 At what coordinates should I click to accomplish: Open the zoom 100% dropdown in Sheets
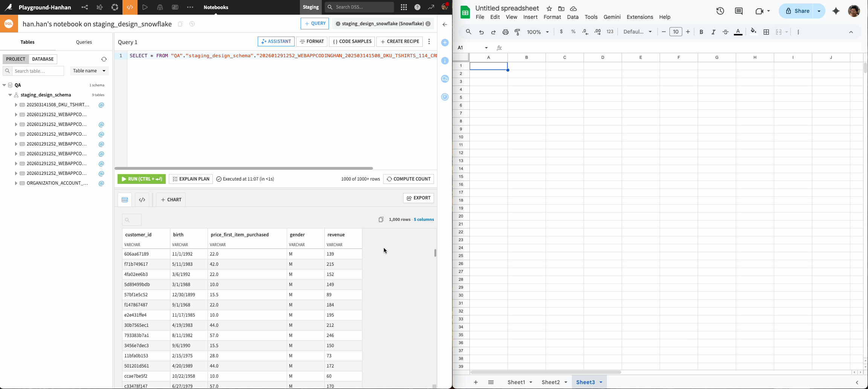(538, 32)
